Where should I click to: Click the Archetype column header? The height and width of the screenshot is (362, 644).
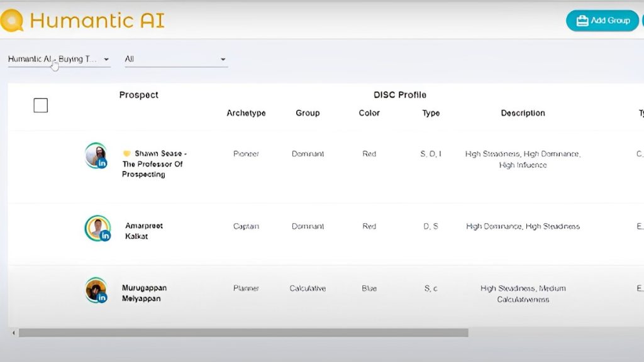tap(246, 113)
